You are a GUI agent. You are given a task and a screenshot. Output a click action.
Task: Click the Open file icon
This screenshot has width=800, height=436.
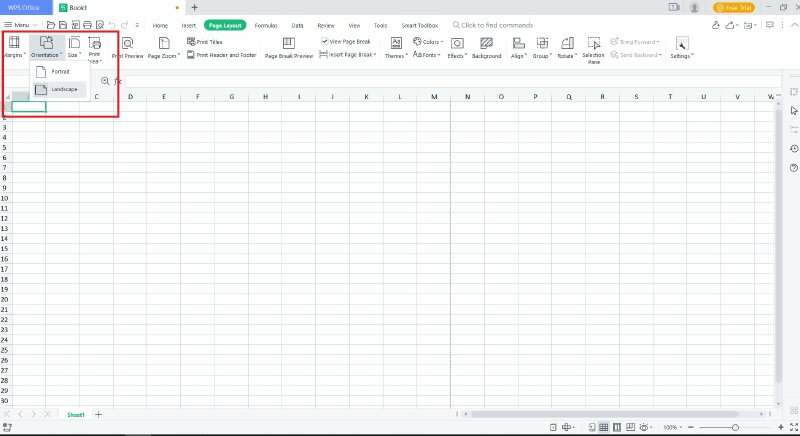coord(51,25)
